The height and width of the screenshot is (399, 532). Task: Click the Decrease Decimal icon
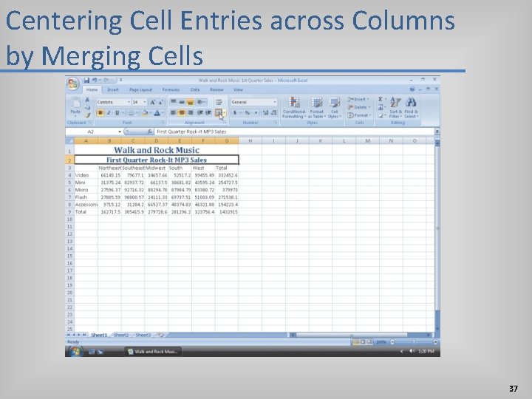pos(273,112)
